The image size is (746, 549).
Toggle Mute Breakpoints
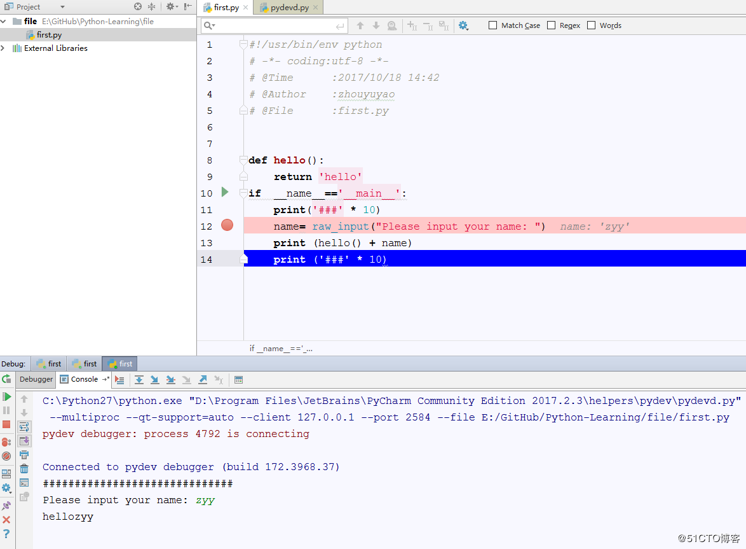pos(7,456)
